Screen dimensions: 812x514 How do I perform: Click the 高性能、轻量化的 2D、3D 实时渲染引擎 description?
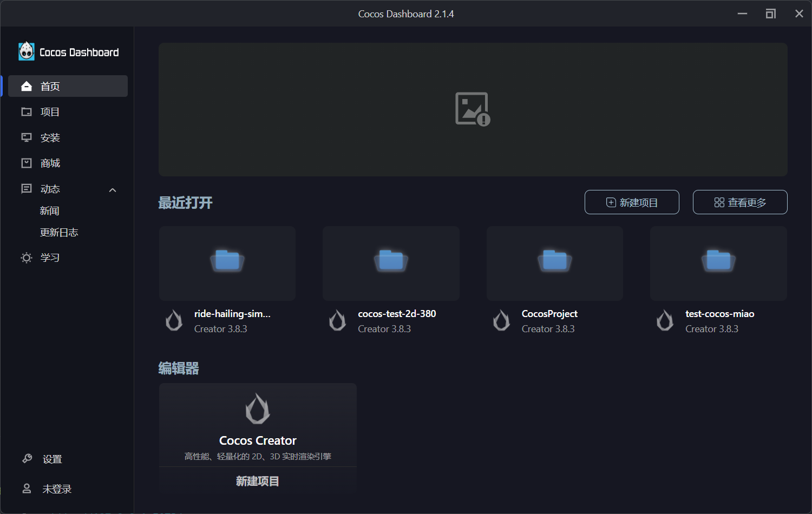258,457
